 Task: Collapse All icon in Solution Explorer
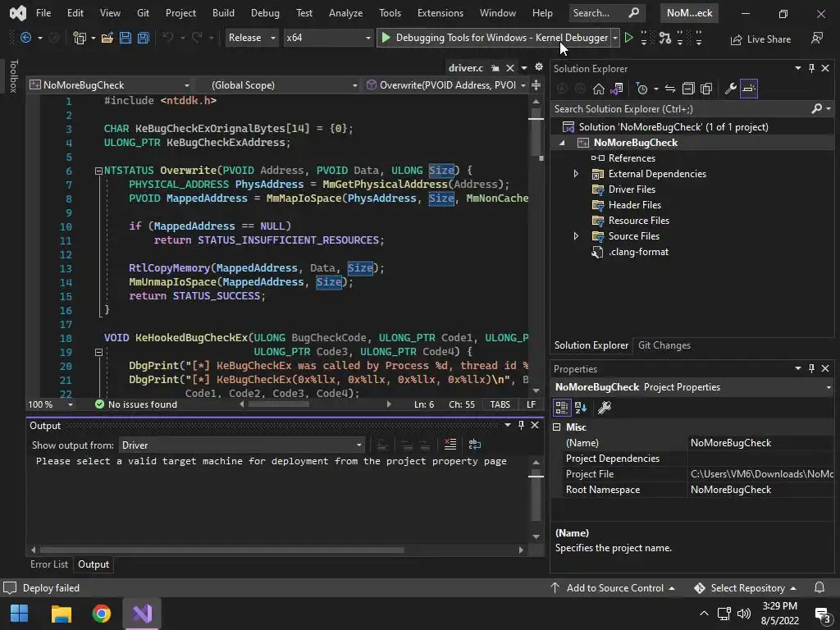click(688, 89)
